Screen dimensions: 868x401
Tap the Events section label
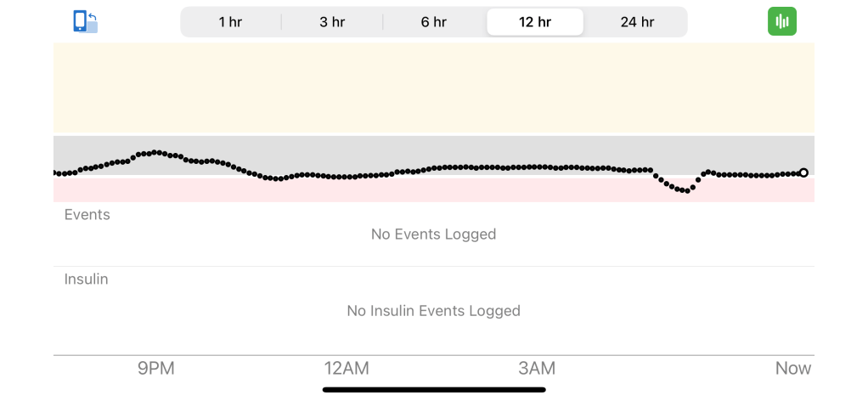point(87,215)
